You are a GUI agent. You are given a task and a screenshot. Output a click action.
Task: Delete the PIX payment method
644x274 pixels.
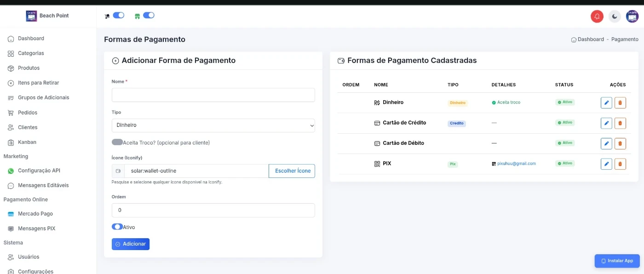620,164
